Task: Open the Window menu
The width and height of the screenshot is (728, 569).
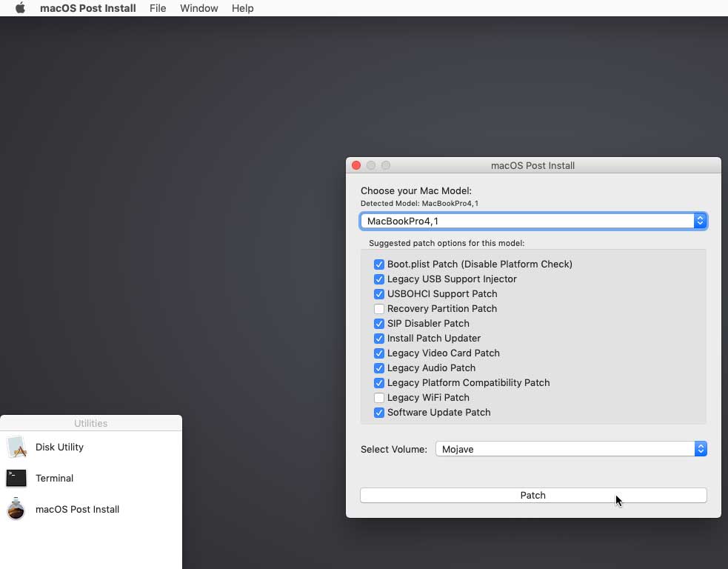Action: pos(198,8)
